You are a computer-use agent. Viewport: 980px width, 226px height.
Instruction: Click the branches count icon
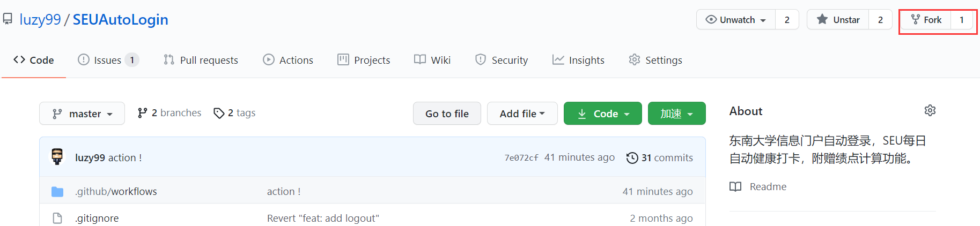click(x=142, y=113)
